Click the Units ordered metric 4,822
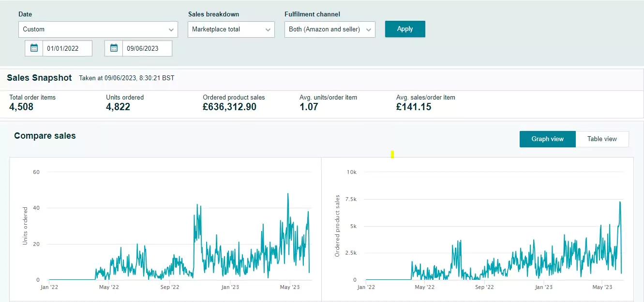The image size is (644, 302). click(x=118, y=107)
